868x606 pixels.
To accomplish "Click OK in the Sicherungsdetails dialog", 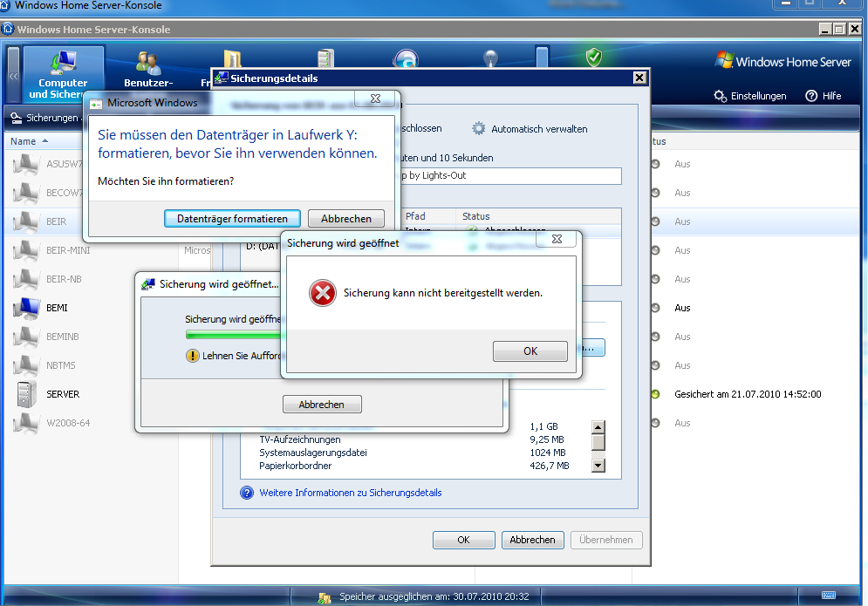I will coord(464,540).
